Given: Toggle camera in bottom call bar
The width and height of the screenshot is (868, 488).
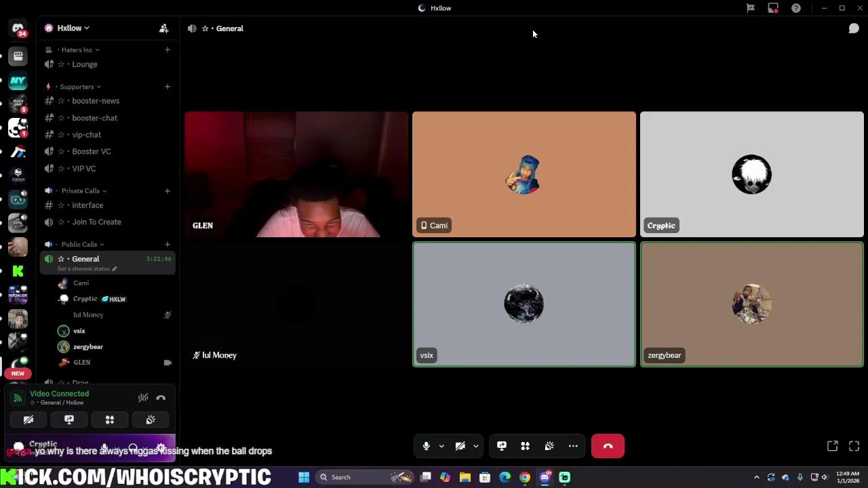Looking at the screenshot, I should (460, 446).
